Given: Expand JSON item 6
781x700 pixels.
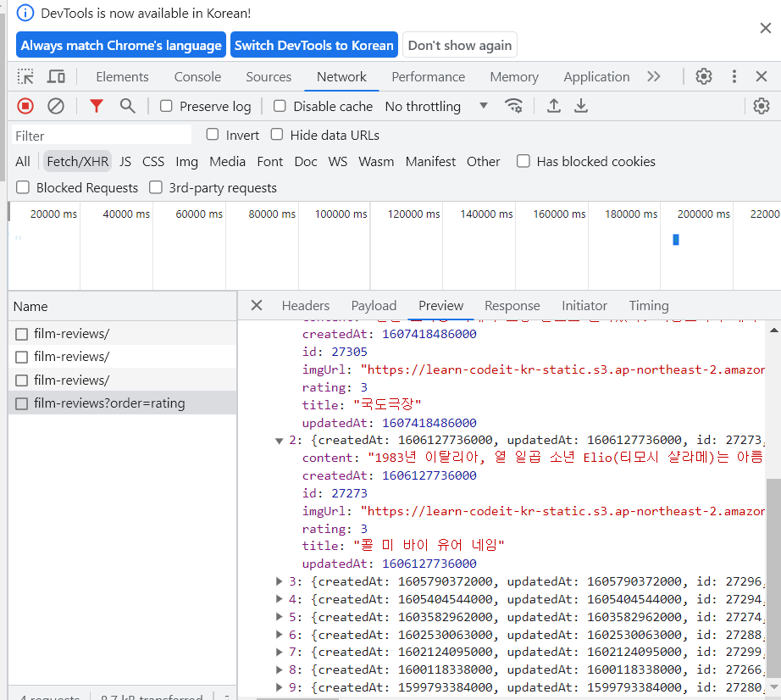Looking at the screenshot, I should point(280,634).
